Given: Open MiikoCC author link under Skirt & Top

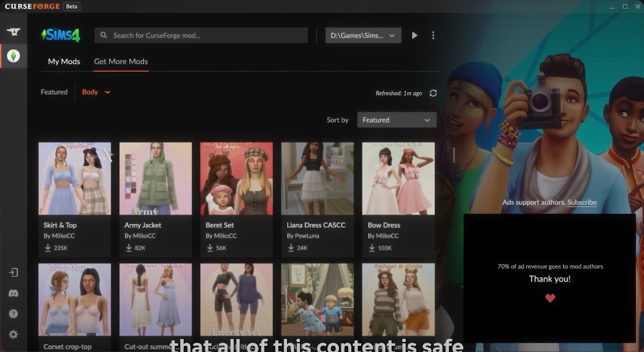Looking at the screenshot, I should coord(59,236).
